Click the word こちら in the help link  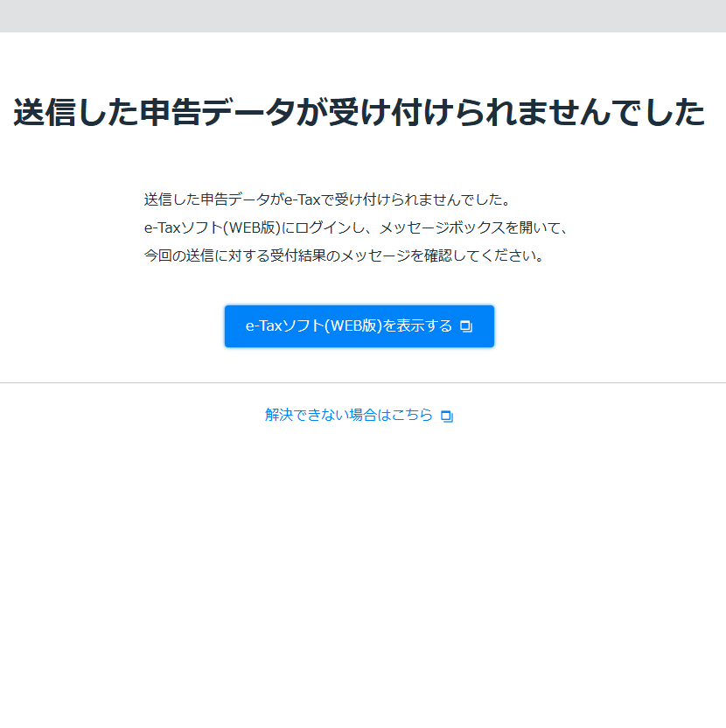click(411, 416)
